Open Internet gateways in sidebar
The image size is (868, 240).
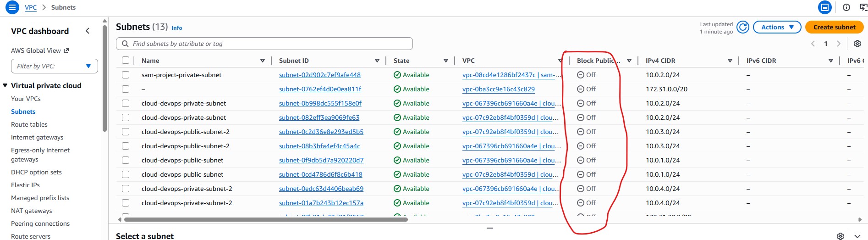click(37, 137)
